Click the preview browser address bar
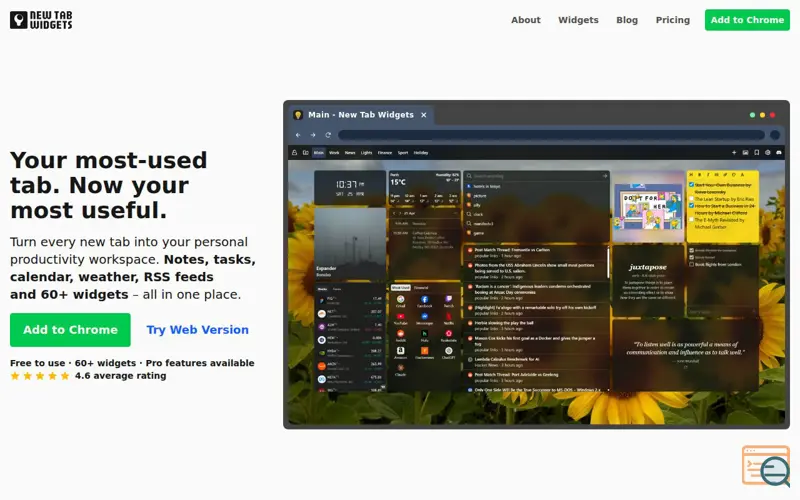The height and width of the screenshot is (500, 800). (x=551, y=135)
